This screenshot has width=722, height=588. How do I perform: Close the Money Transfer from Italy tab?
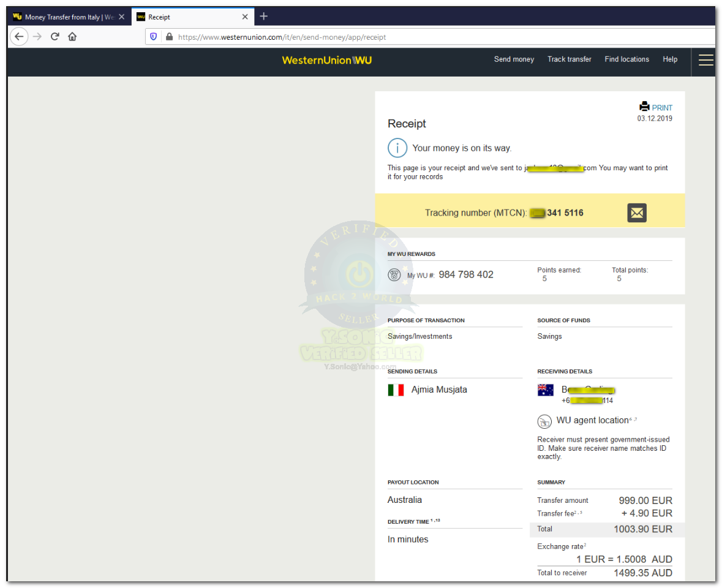click(122, 17)
